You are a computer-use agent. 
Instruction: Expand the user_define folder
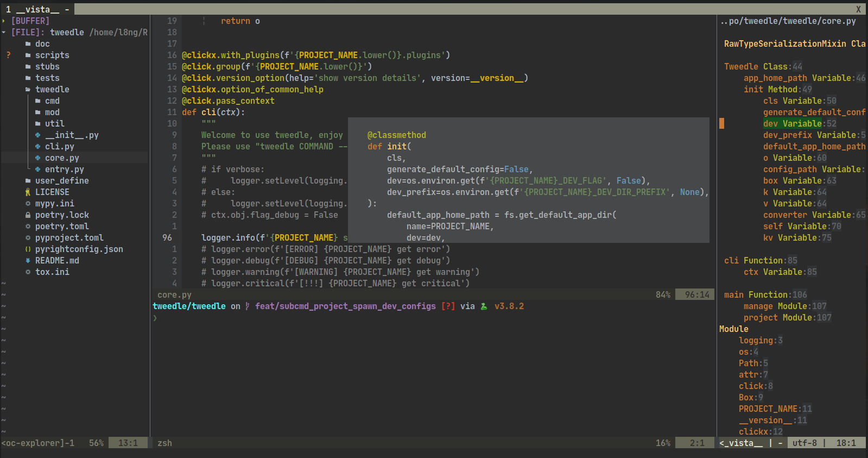[61, 181]
